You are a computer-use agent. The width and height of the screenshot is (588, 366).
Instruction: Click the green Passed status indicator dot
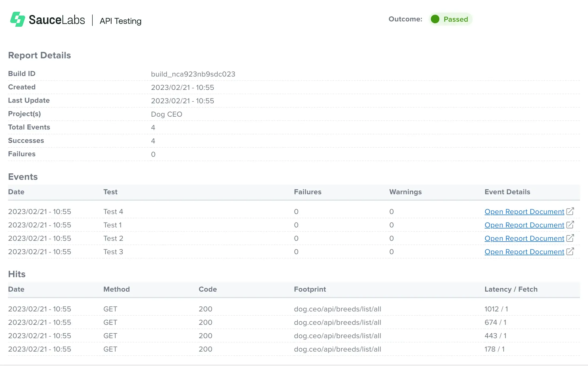[x=435, y=19]
